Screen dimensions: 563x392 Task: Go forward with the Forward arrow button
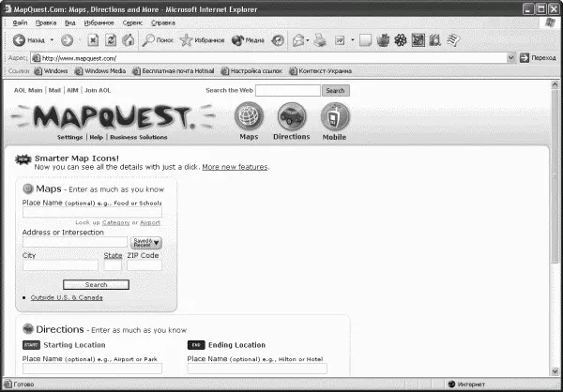(67, 40)
